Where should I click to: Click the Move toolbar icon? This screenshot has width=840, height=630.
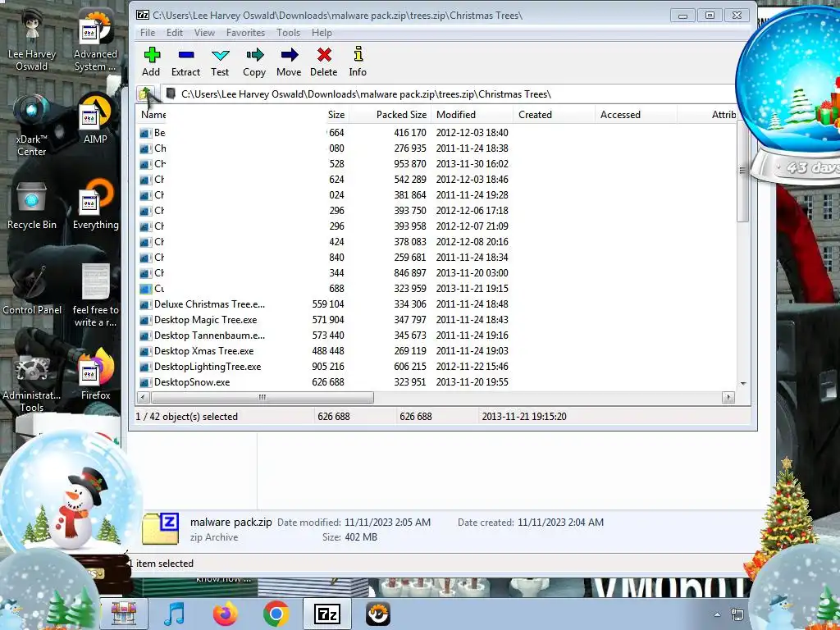289,61
